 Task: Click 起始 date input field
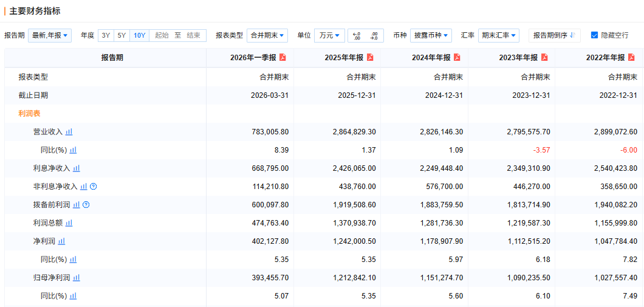coord(162,35)
